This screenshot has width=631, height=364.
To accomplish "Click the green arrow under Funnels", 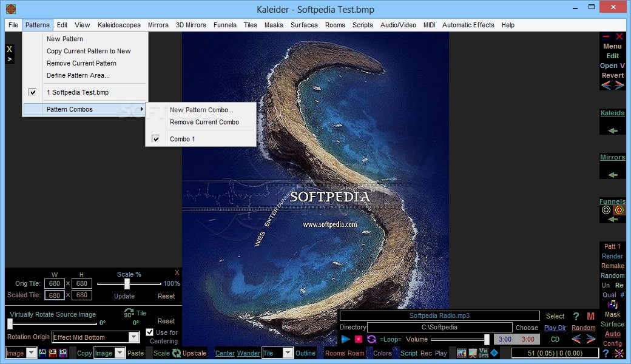I will pyautogui.click(x=612, y=219).
